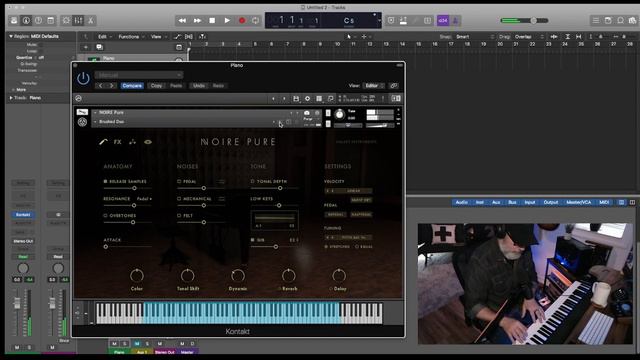Image resolution: width=640 pixels, height=360 pixels.
Task: Open the View menu in Tracks area
Action: point(158,37)
